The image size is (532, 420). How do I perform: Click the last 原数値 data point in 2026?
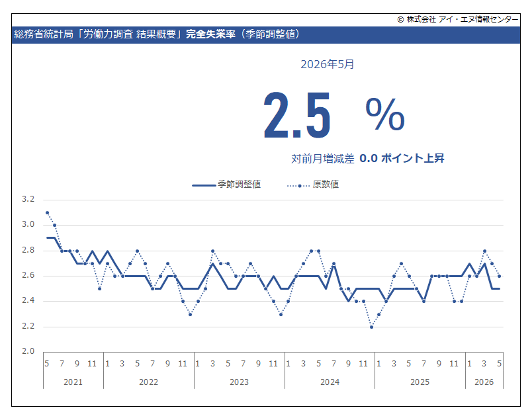pos(499,276)
